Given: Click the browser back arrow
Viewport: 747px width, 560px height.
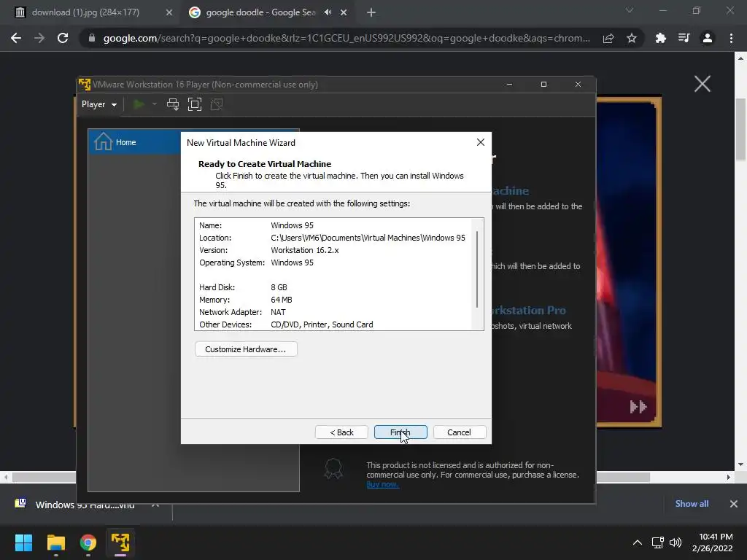Looking at the screenshot, I should pos(16,38).
